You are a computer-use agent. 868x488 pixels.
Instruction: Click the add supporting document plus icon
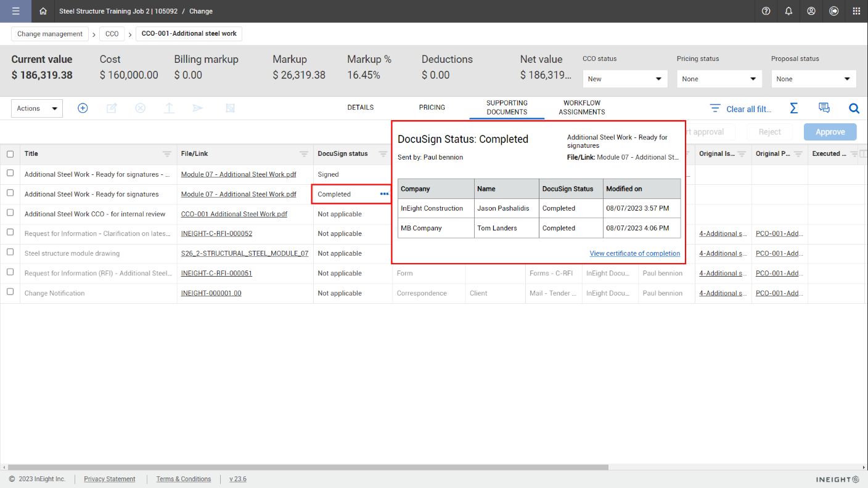coord(83,108)
